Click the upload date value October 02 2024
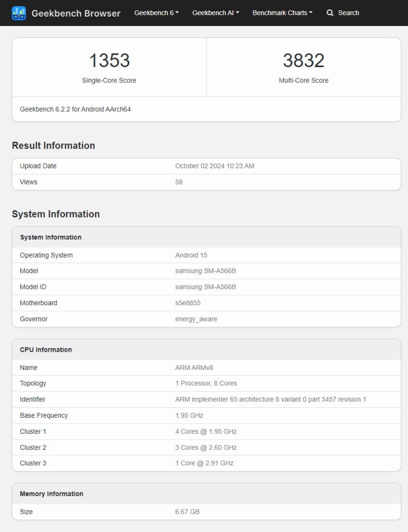This screenshot has width=408, height=532. (x=214, y=166)
